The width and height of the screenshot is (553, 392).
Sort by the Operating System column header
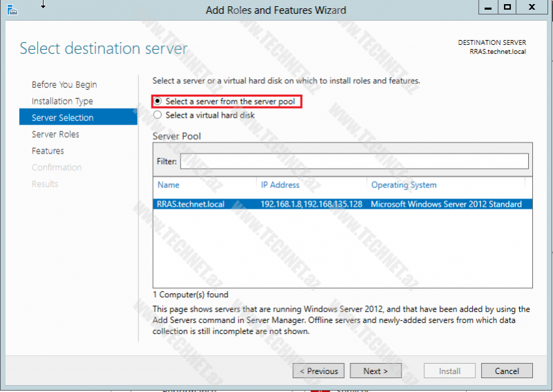point(404,185)
